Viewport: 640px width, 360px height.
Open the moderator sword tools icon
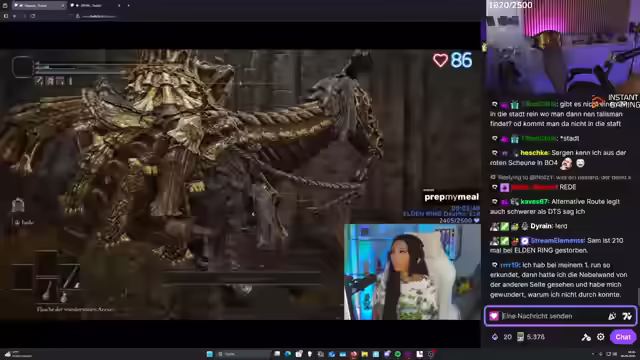[x=586, y=337]
